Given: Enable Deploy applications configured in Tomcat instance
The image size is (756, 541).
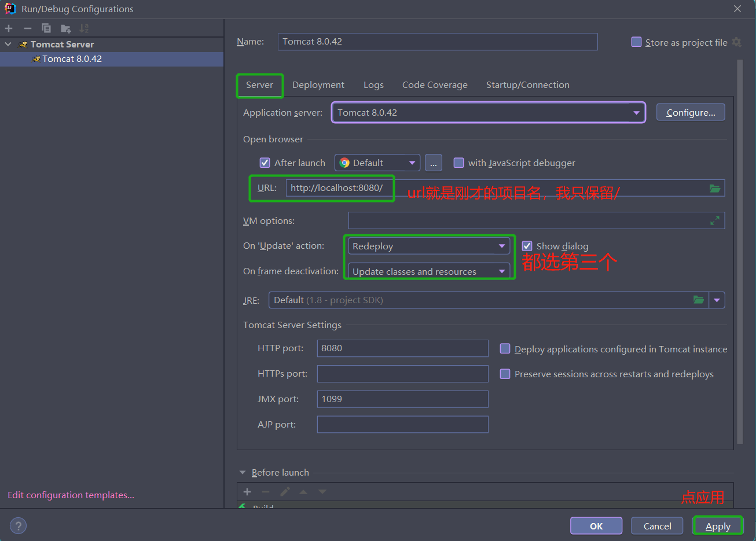Looking at the screenshot, I should coord(505,349).
